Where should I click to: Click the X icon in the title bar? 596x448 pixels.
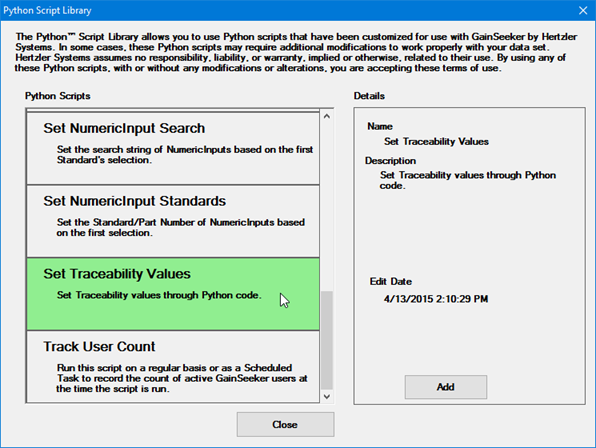(583, 10)
